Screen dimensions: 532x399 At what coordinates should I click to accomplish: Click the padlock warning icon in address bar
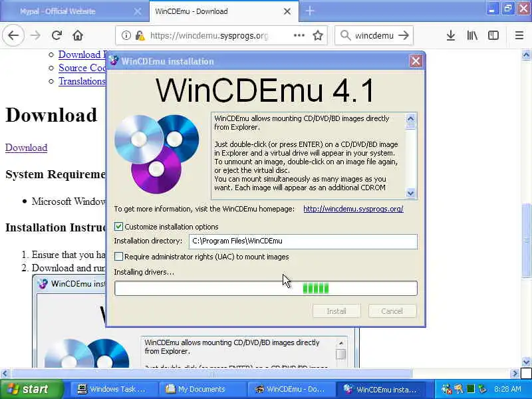point(140,35)
